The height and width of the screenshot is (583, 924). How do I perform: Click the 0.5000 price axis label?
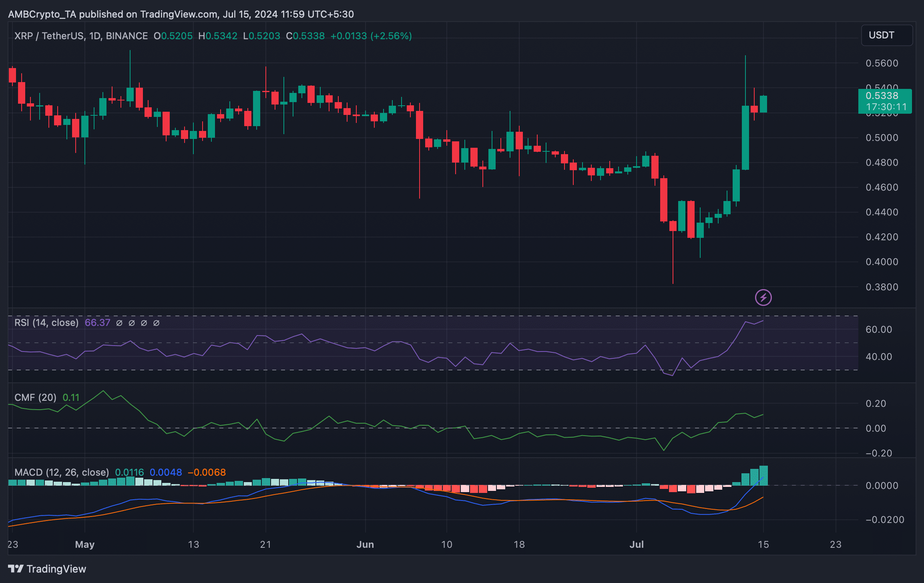click(x=882, y=138)
